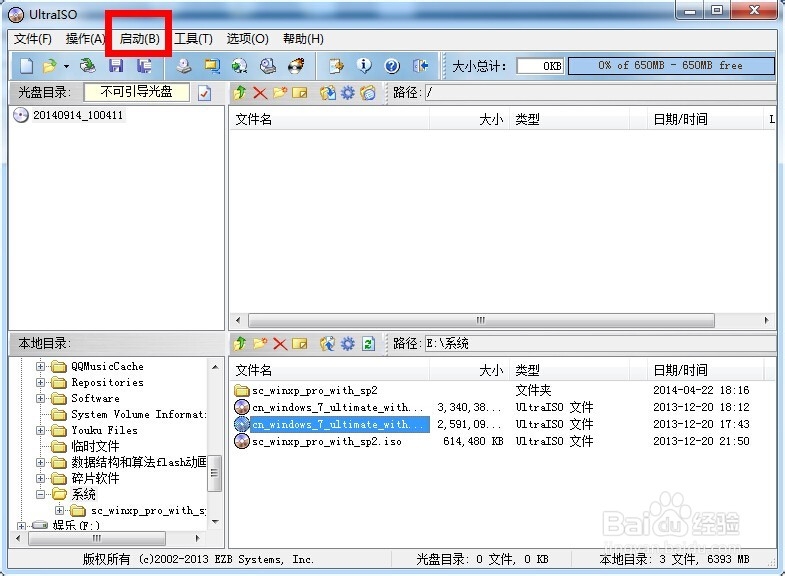Screen dimensions: 785x576
Task: Click the Add to disc icon in local toolbar
Action: tap(327, 344)
